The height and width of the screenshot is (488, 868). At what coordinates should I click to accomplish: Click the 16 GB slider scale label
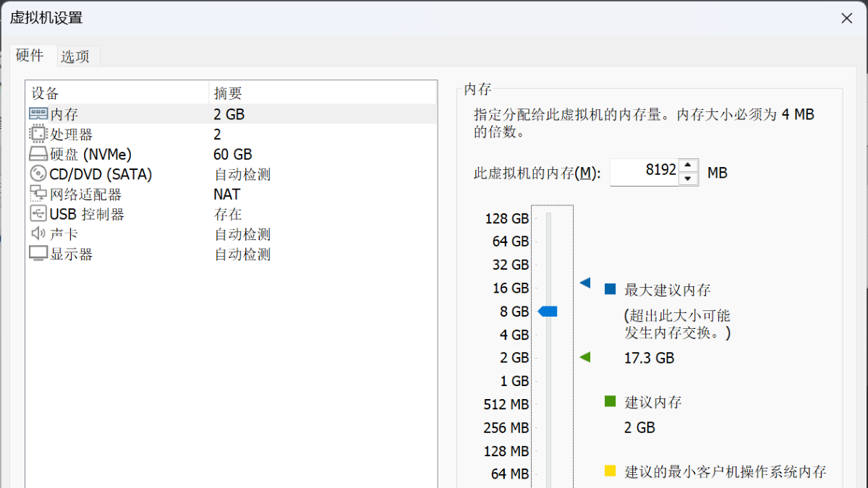511,288
